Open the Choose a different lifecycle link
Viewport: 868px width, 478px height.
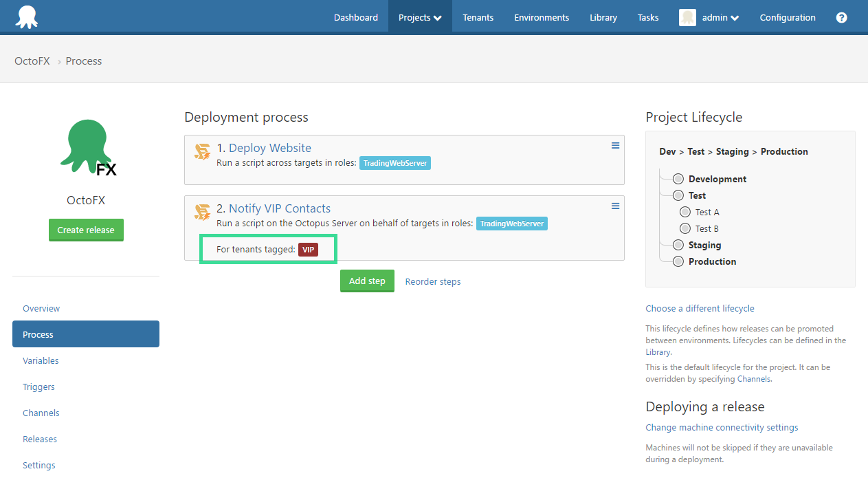click(x=700, y=308)
